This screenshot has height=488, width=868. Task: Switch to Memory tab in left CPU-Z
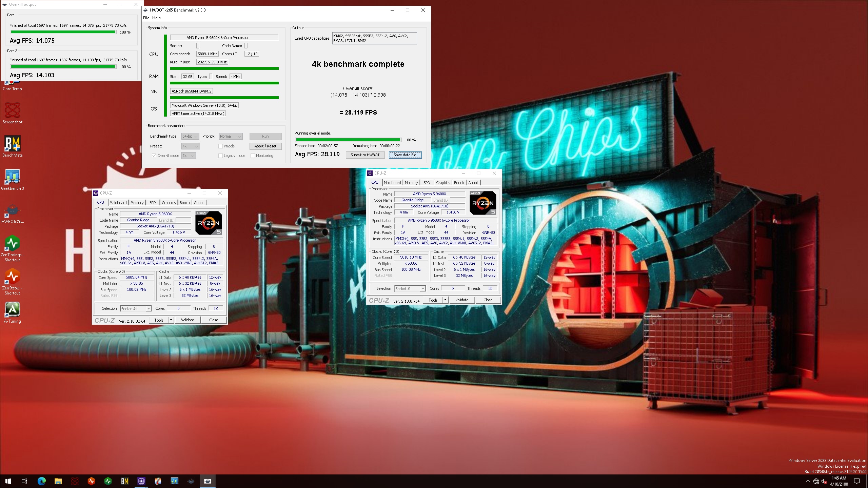137,203
